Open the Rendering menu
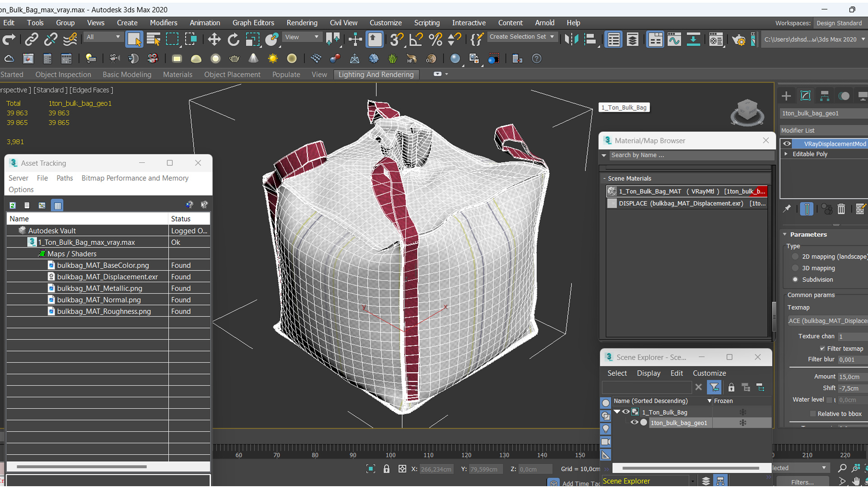The image size is (868, 488). pos(302,23)
